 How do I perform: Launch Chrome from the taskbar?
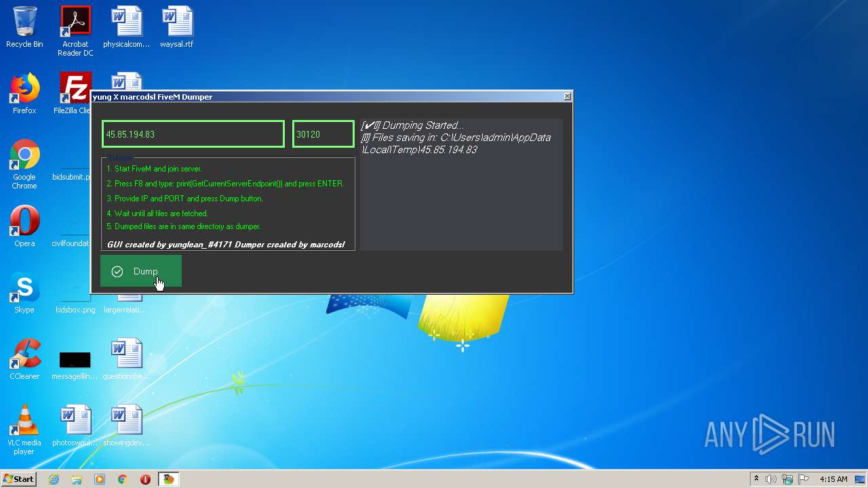[122, 479]
